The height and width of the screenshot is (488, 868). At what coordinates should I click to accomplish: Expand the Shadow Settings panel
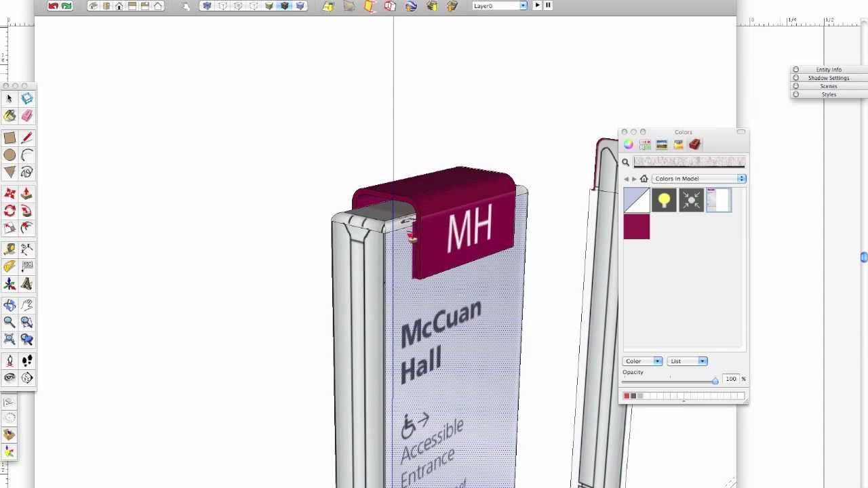[828, 78]
